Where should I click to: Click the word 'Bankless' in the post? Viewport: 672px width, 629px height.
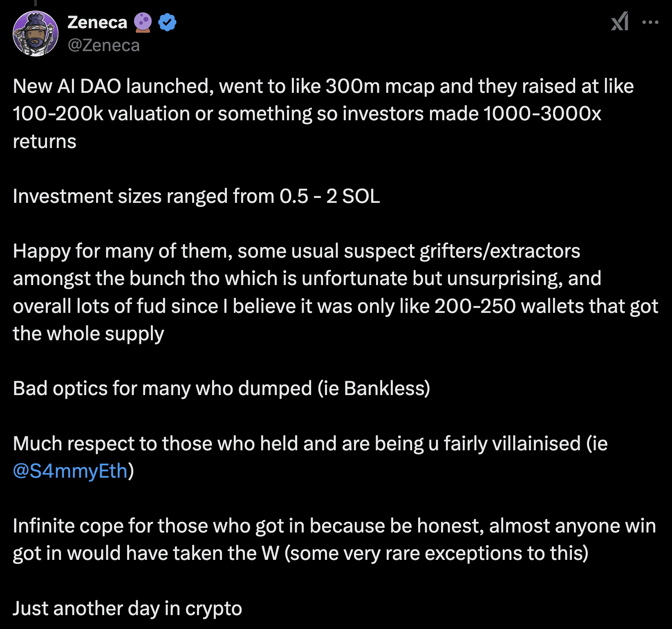pos(384,389)
